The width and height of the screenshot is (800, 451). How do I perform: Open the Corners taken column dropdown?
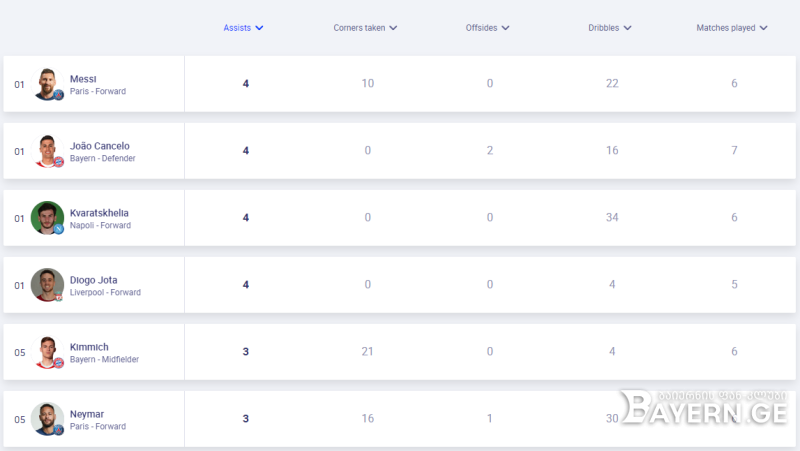365,28
